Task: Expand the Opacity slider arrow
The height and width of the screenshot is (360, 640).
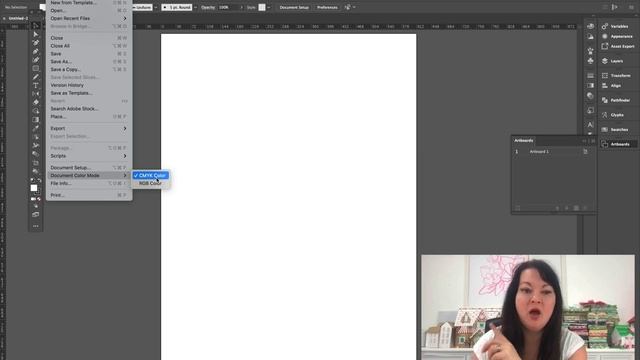Action: pos(241,7)
